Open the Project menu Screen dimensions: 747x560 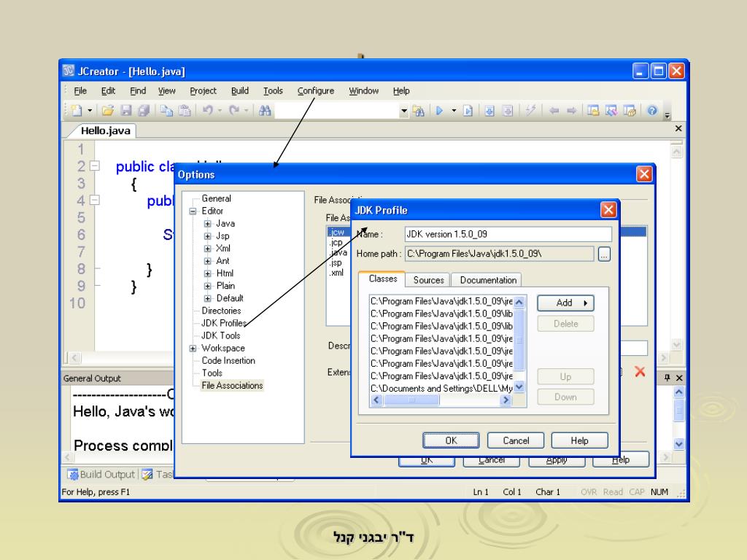[203, 91]
